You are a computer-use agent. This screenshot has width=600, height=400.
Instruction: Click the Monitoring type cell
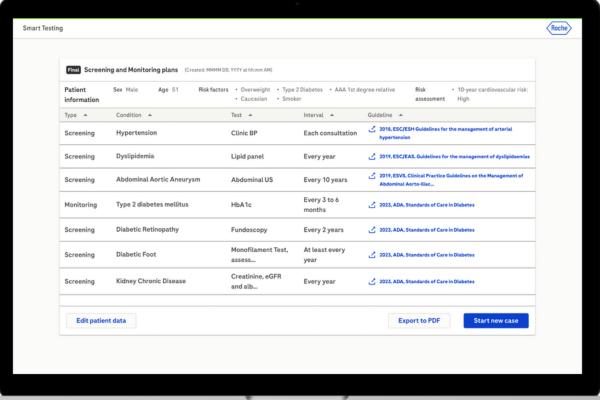coord(81,205)
